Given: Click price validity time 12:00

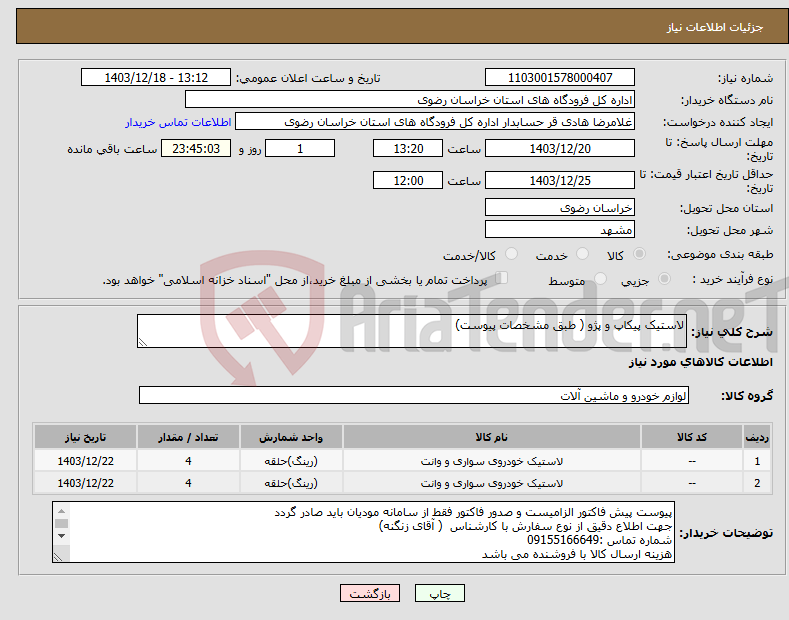Looking at the screenshot, I should point(408,180).
